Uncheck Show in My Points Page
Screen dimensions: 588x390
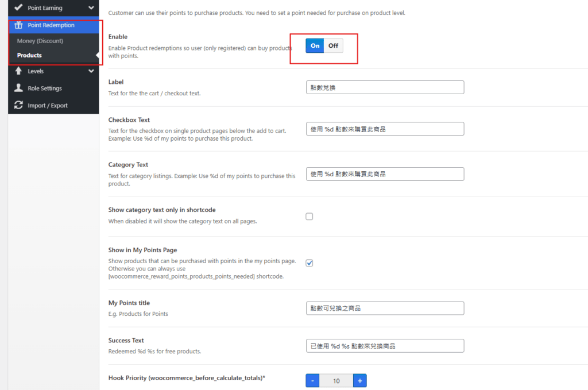point(310,263)
